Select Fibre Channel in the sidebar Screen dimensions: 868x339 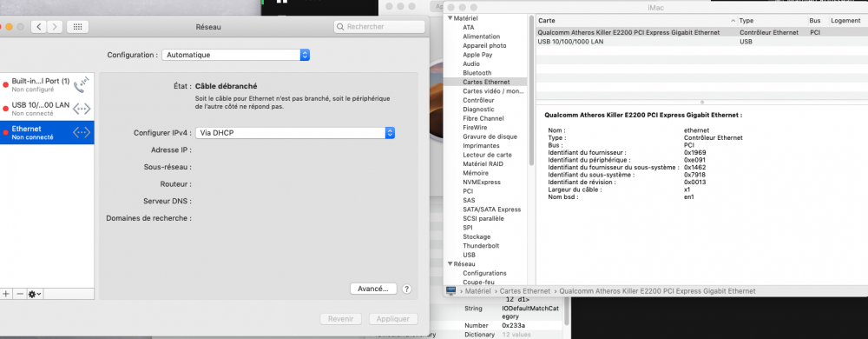coord(483,118)
